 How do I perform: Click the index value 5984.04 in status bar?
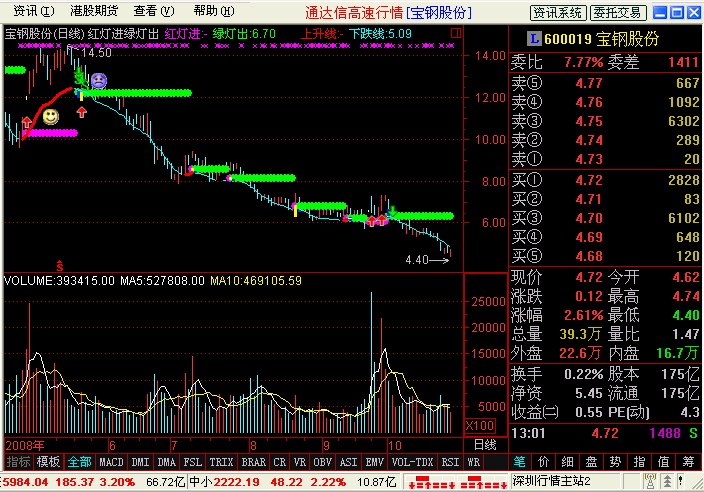(x=25, y=483)
